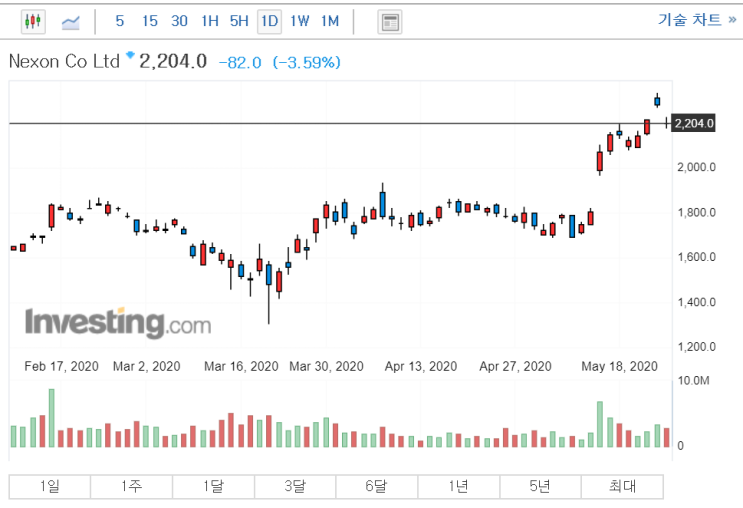
Task: Click the Feb 17, 2020 date label
Action: [x=62, y=366]
